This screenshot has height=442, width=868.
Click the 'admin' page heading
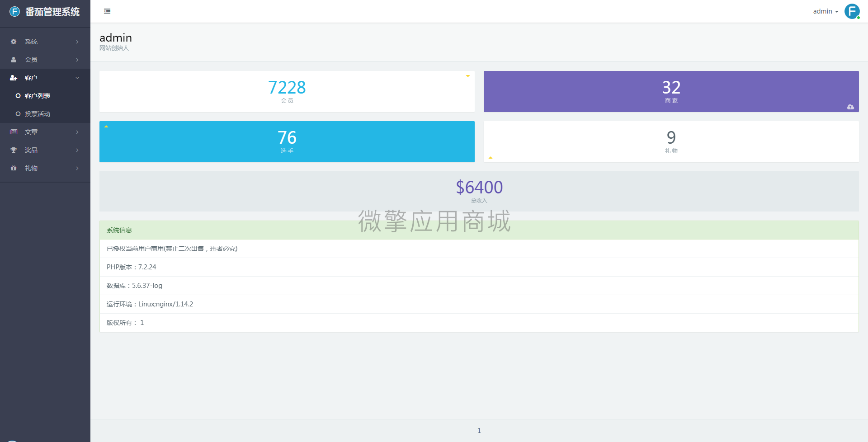pos(116,38)
